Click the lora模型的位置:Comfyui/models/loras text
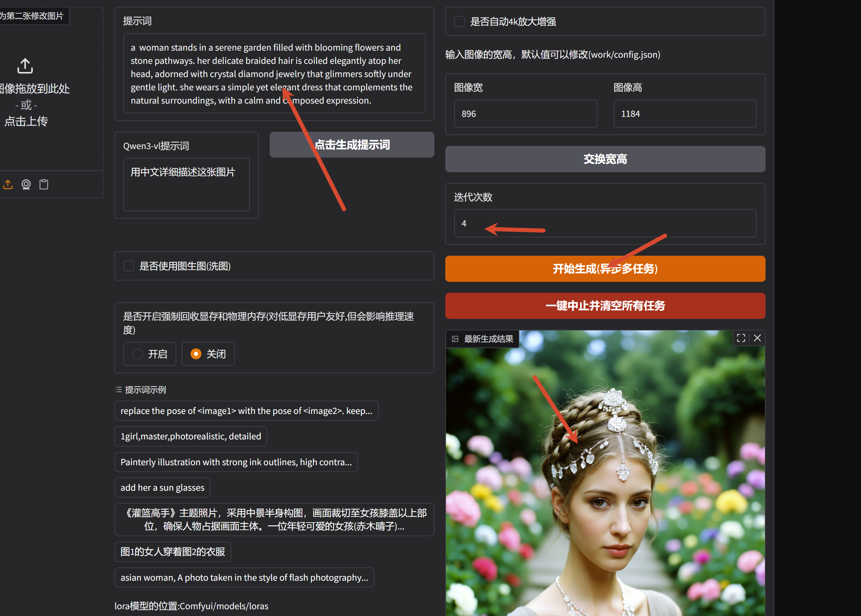The width and height of the screenshot is (861, 616). pos(192,606)
